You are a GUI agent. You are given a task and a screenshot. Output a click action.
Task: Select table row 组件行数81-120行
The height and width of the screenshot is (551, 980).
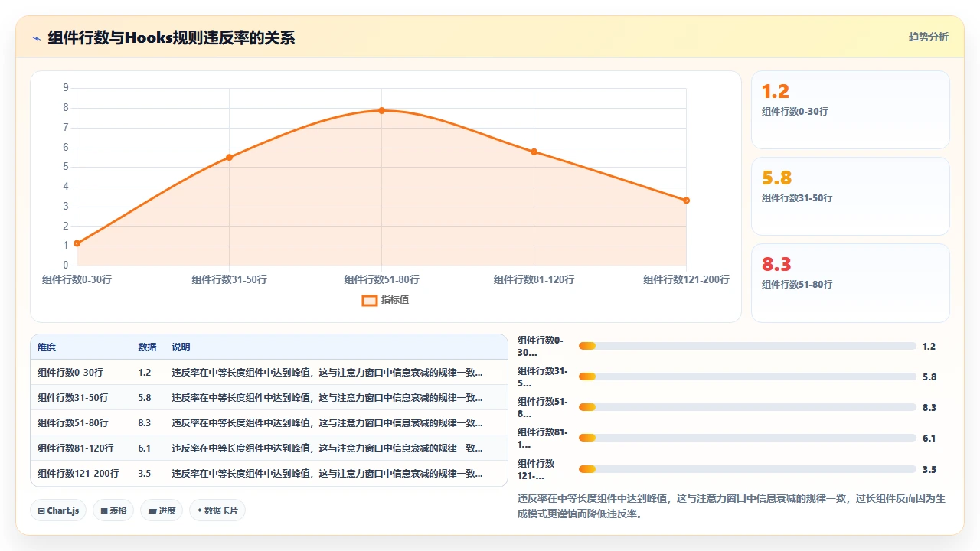pos(269,448)
